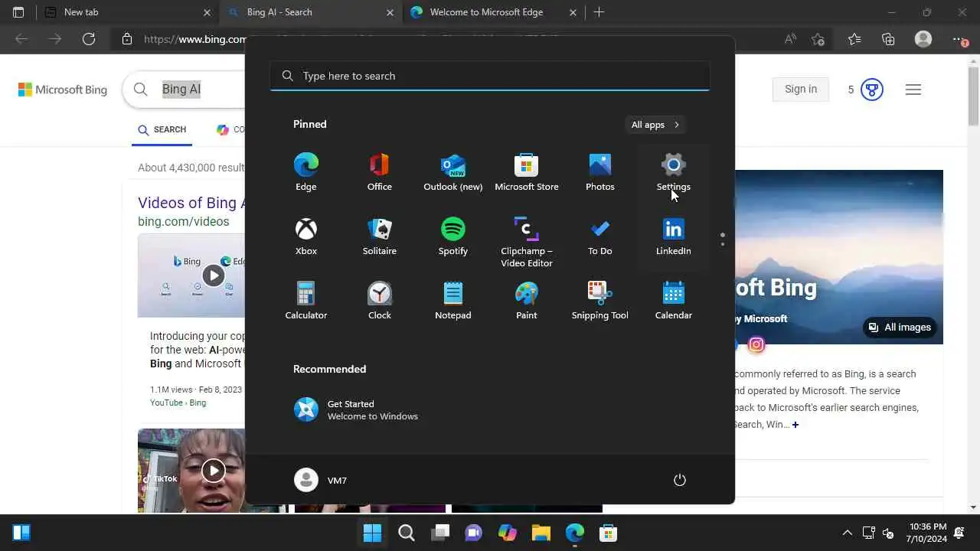Add this page to favorites
980x551 pixels.
(x=818, y=39)
